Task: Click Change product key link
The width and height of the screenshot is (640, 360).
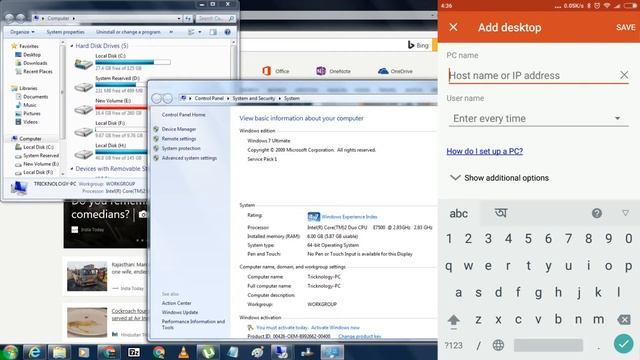Action: (x=360, y=337)
